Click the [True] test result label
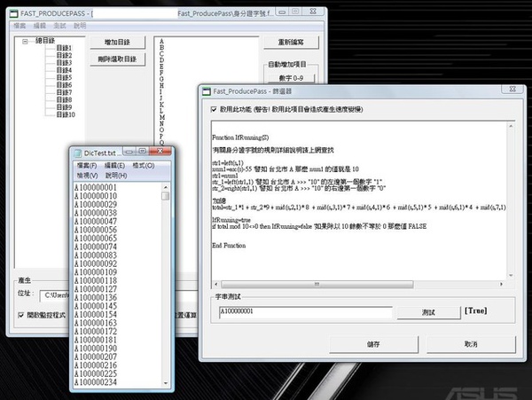This screenshot has width=532, height=400. 475,310
